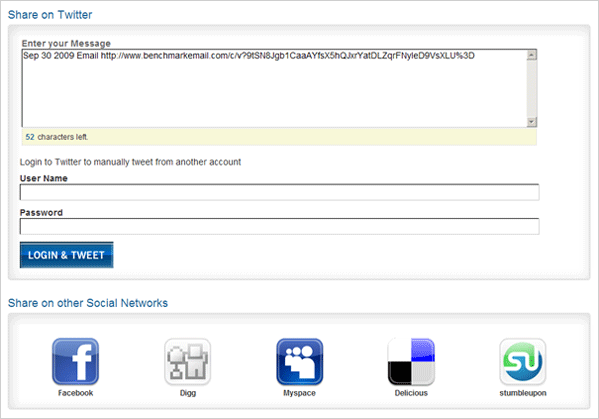Click the benchmarkemail URL in the message
Image resolution: width=599 pixels, height=419 pixels.
click(288, 56)
